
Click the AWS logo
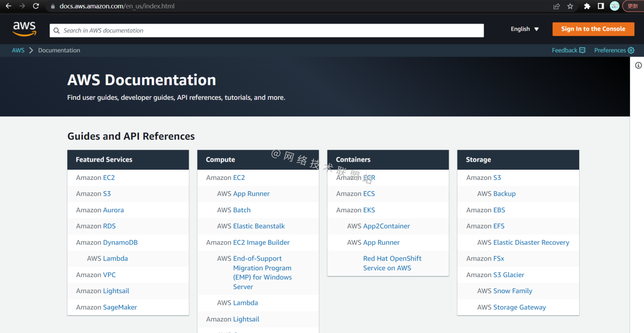24,29
